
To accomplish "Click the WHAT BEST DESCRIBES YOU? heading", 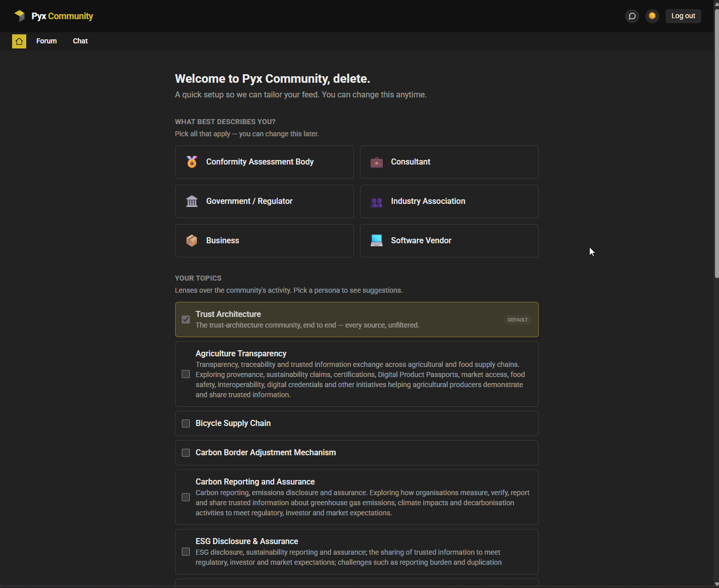I will (x=225, y=122).
